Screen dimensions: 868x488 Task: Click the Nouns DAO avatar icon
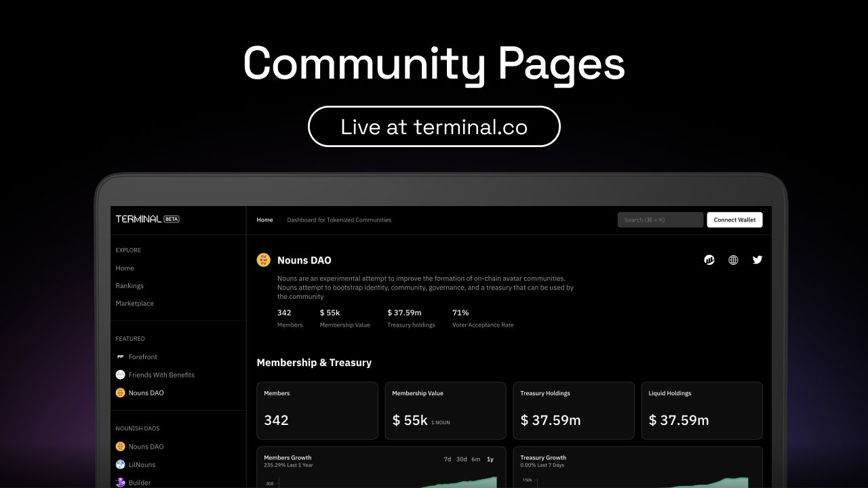[263, 260]
